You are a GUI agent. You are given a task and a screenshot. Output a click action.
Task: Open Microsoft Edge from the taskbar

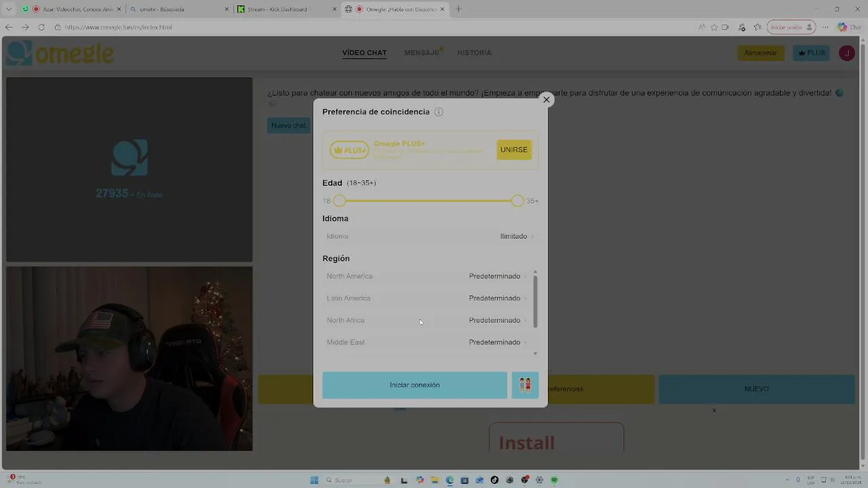pyautogui.click(x=450, y=480)
